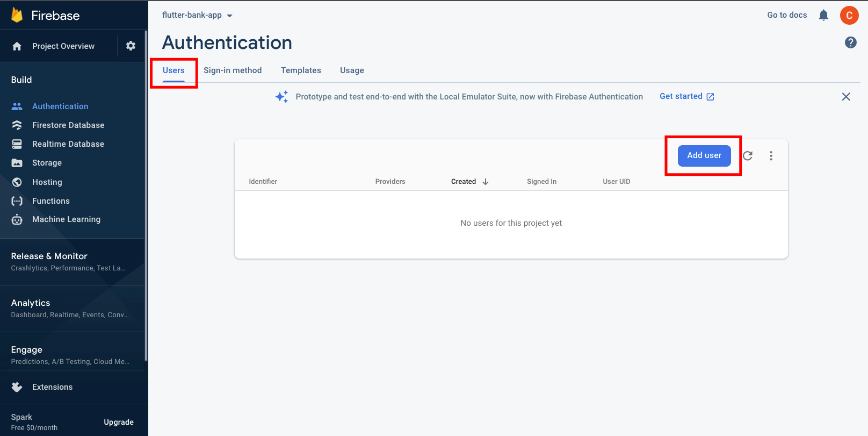The width and height of the screenshot is (868, 436).
Task: Click the sparkle icon in emulator banner
Action: 281,97
